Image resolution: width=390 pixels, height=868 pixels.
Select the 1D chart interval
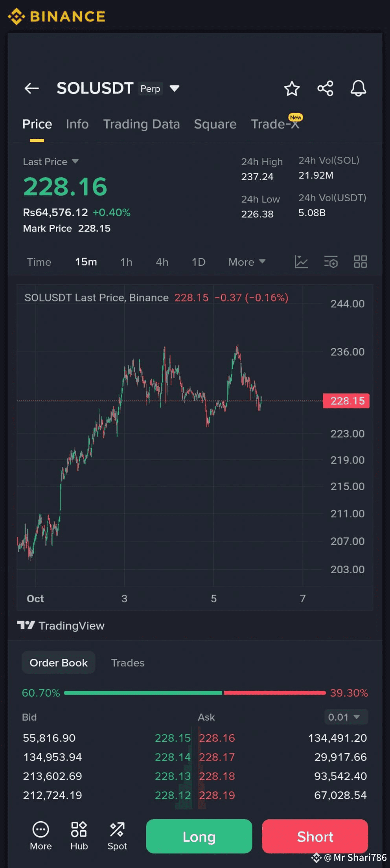click(199, 262)
